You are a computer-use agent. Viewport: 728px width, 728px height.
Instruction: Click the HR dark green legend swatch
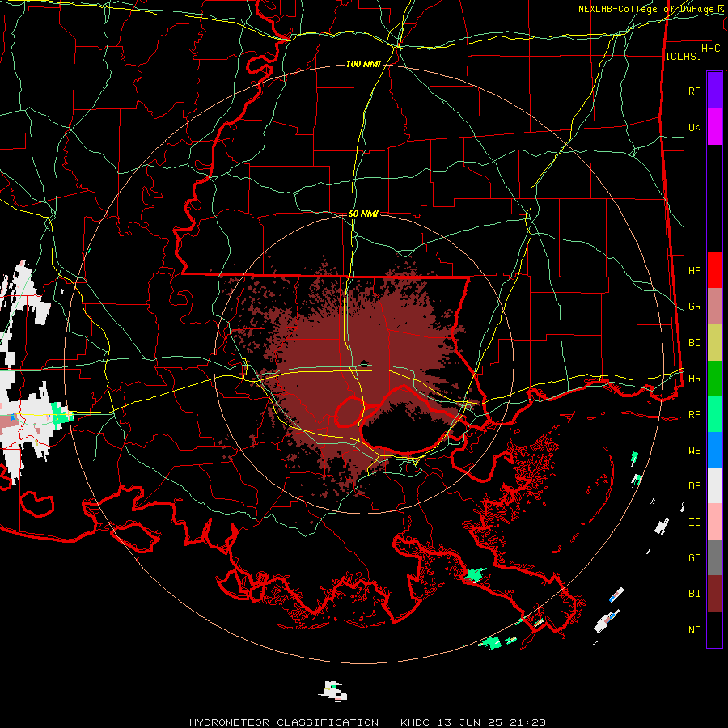714,379
